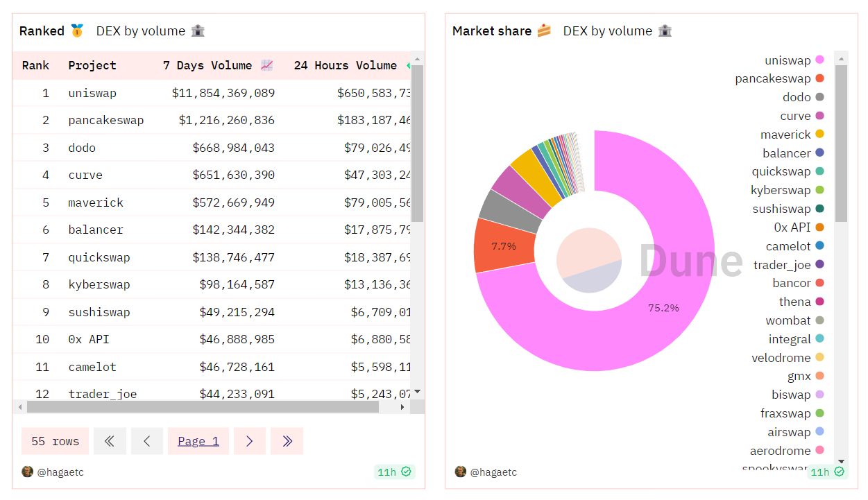Toggle the wombat series in the legend

point(795,320)
